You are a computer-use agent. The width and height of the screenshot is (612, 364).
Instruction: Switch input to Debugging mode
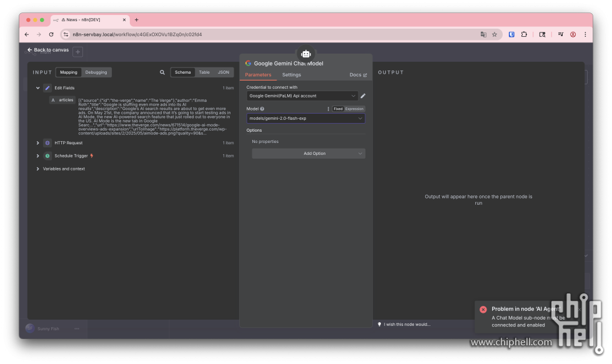(96, 72)
